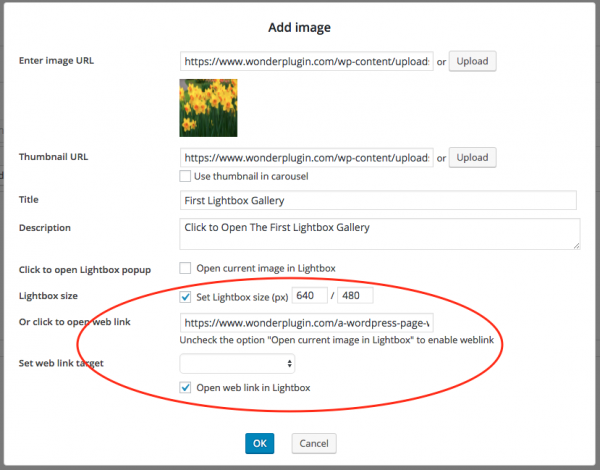Cancel the Add image dialog

tap(314, 443)
